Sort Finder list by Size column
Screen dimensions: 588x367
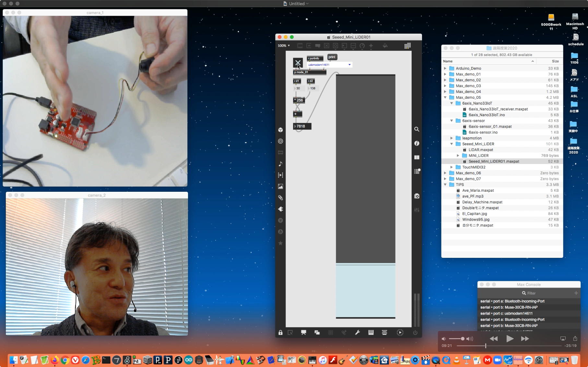click(549, 61)
